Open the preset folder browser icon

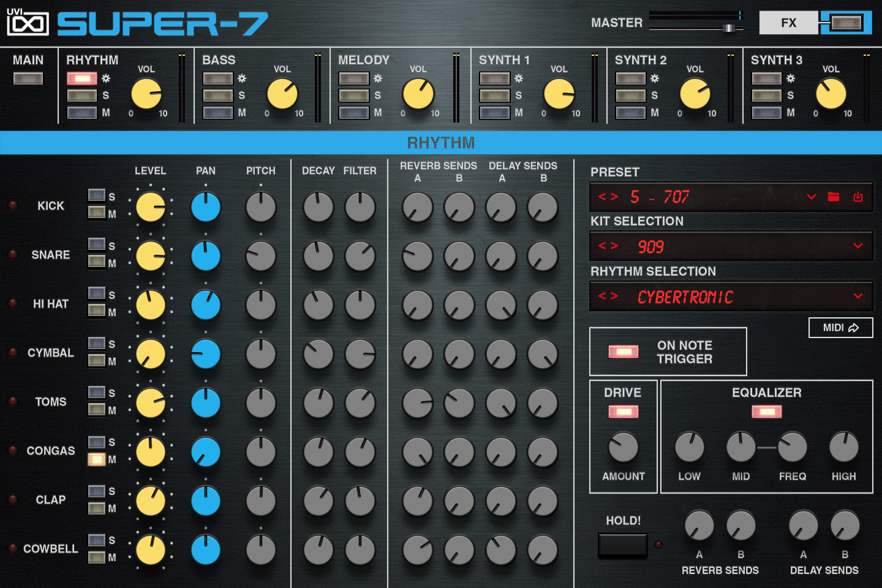point(834,197)
